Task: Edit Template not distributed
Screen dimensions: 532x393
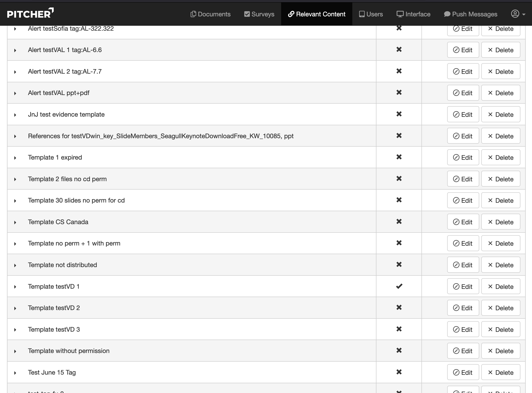Action: coord(463,265)
